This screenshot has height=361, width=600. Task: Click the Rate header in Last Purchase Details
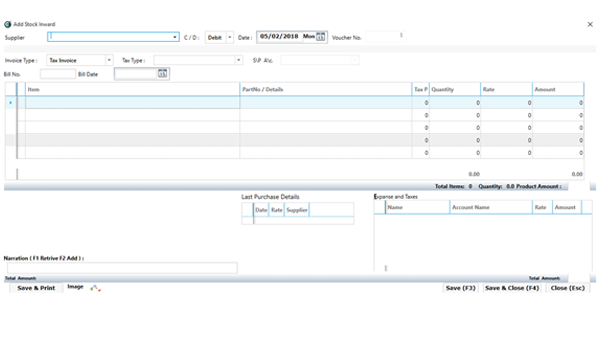(x=276, y=210)
